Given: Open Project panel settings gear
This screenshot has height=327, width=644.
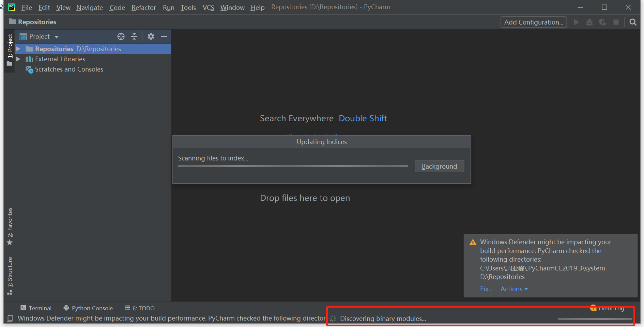Looking at the screenshot, I should pyautogui.click(x=151, y=36).
